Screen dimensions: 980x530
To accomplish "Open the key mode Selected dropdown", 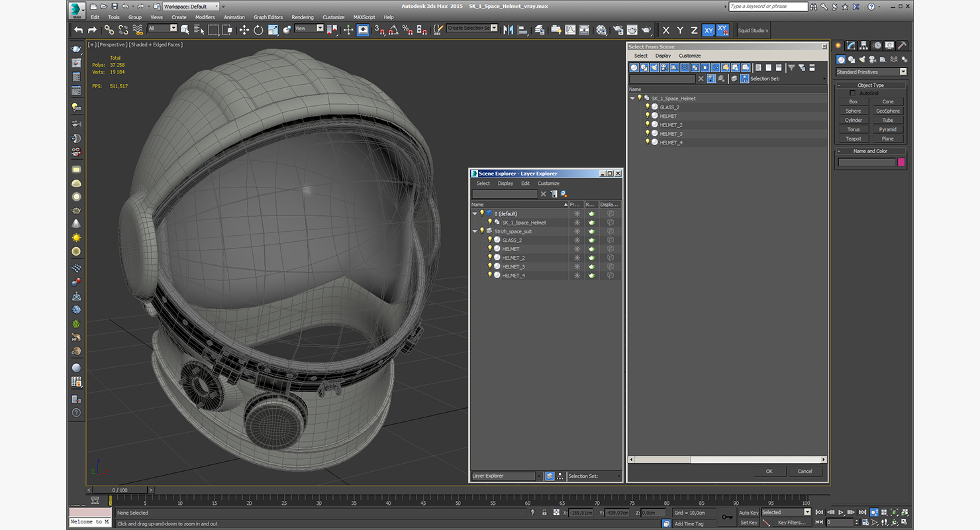I will (x=786, y=512).
